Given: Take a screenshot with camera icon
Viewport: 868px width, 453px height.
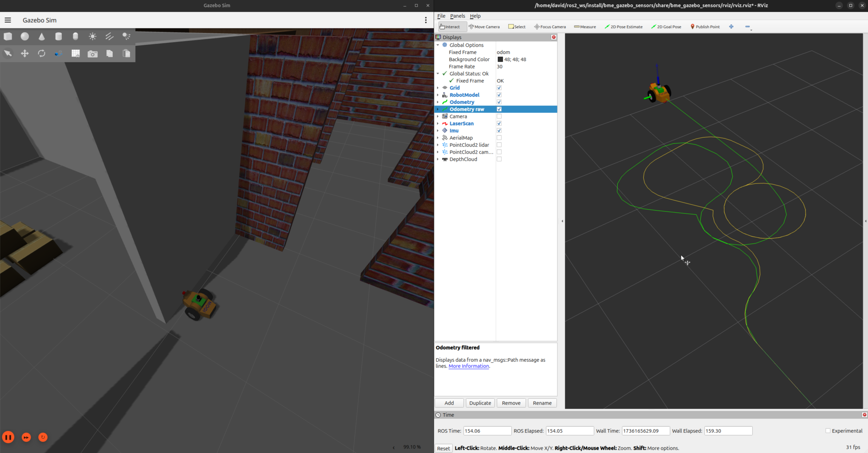Looking at the screenshot, I should (92, 54).
